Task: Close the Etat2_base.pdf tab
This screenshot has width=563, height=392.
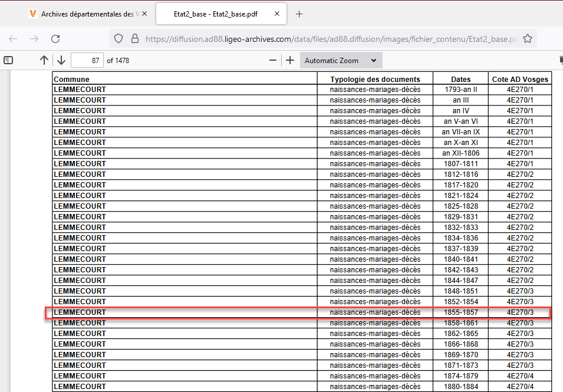Action: (x=277, y=14)
